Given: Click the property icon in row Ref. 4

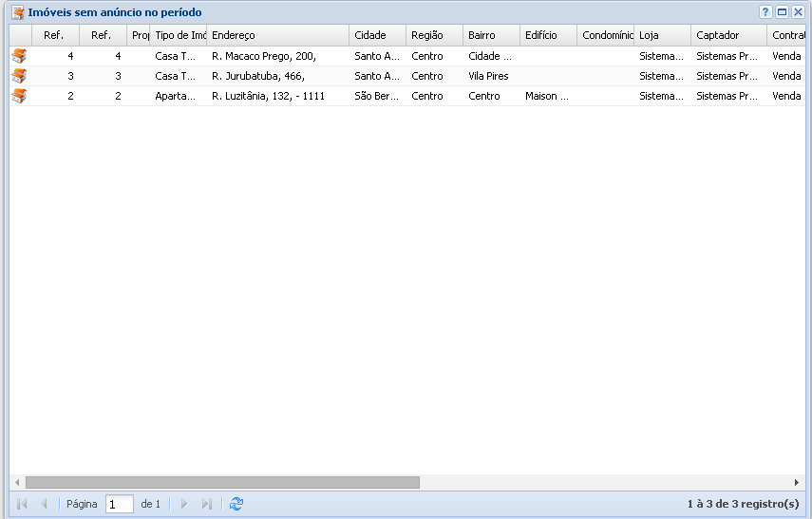Looking at the screenshot, I should [19, 57].
